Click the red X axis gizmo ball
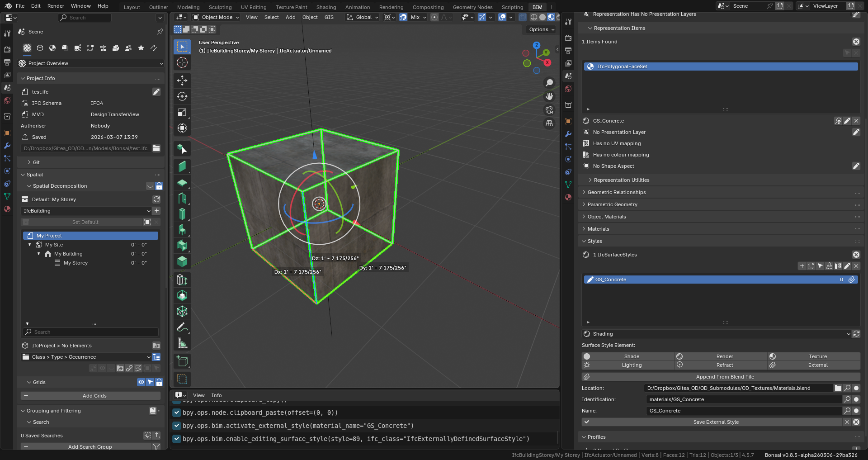The width and height of the screenshot is (868, 460). pos(547,62)
